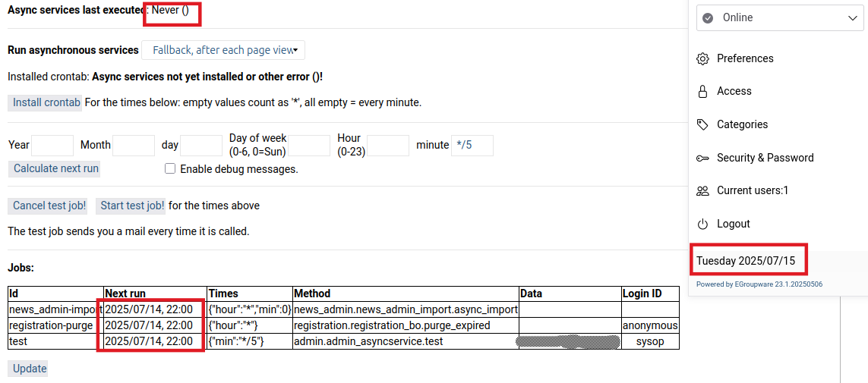Click the Preferences gear icon
This screenshot has width=868, height=383.
702,58
